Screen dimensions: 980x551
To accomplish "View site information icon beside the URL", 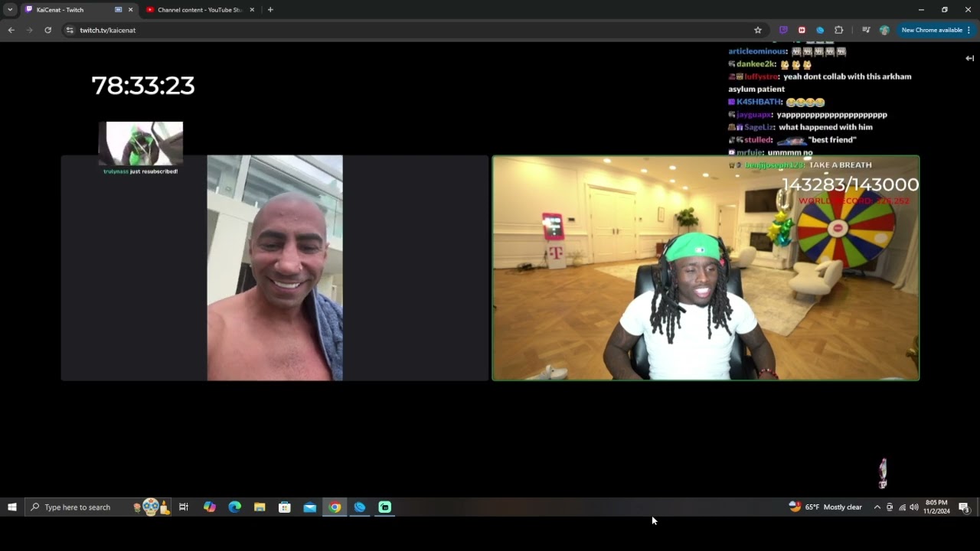I will click(69, 30).
